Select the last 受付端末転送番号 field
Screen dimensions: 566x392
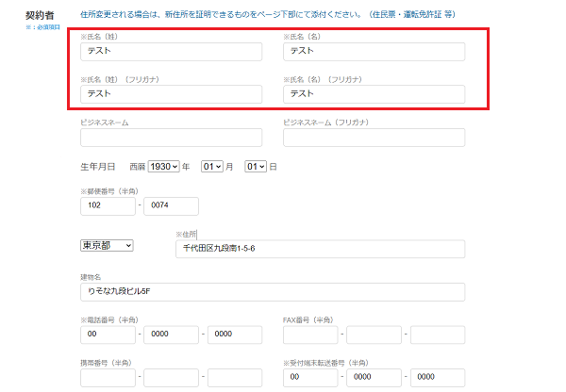pos(437,378)
